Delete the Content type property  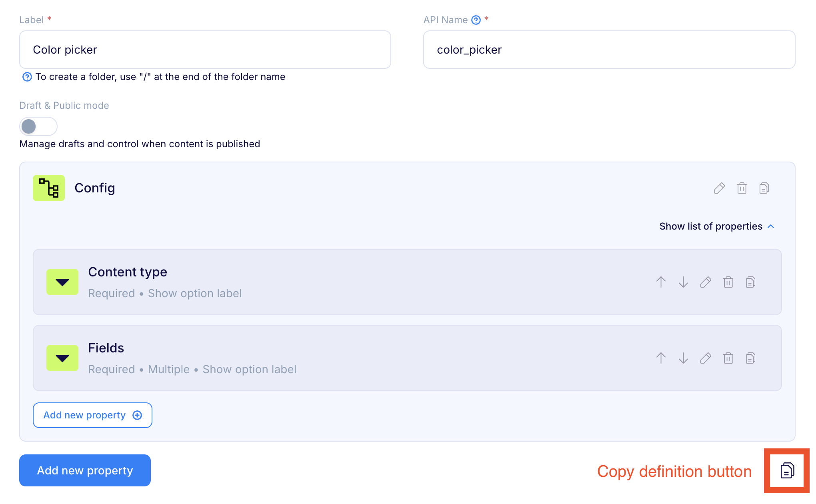728,282
